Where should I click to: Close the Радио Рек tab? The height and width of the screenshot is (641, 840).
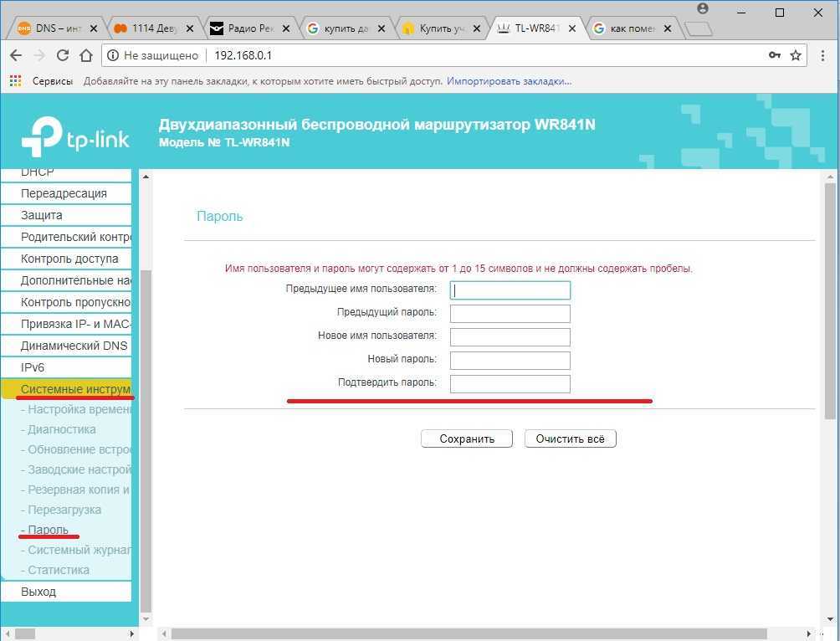(x=286, y=28)
